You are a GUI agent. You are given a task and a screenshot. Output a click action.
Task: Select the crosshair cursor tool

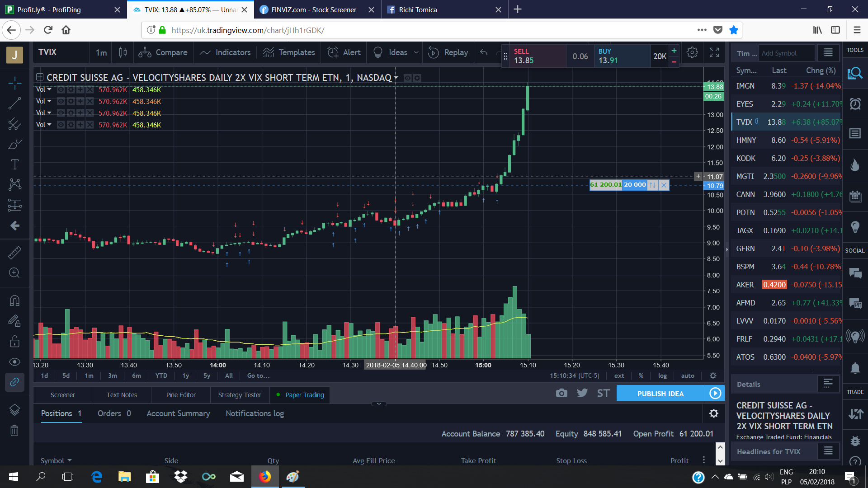click(14, 83)
